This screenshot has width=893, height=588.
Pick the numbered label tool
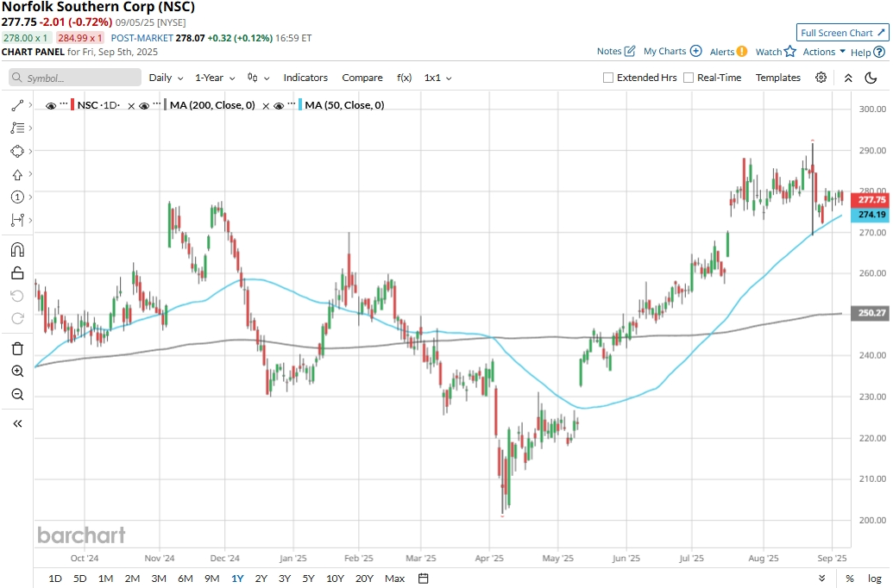17,197
